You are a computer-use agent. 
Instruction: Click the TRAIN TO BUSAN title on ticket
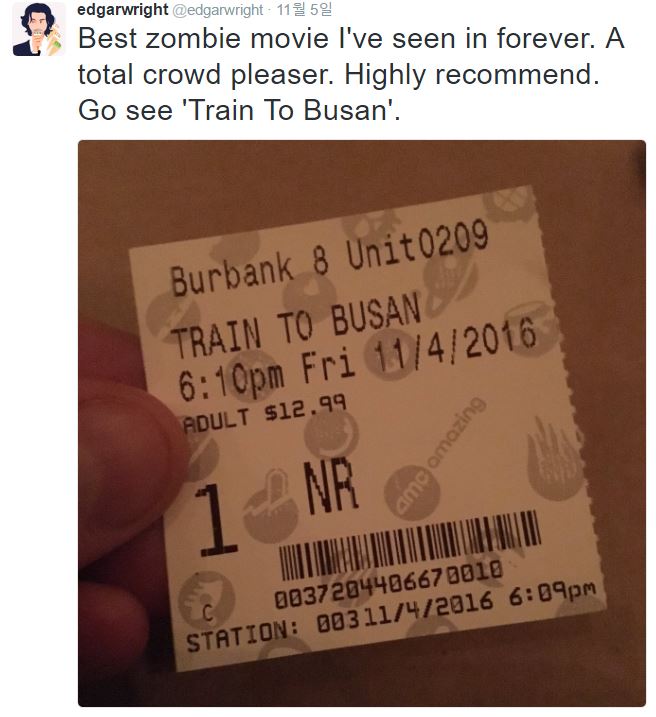point(296,326)
